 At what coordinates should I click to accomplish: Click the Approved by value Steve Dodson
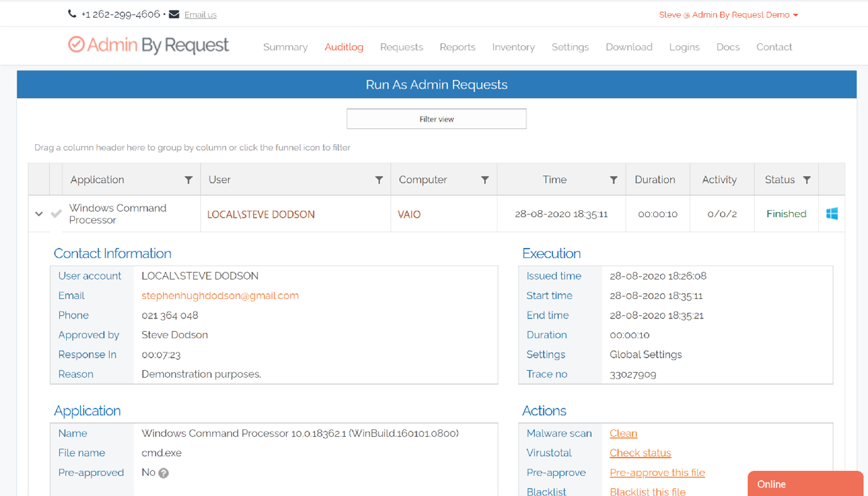click(x=175, y=335)
